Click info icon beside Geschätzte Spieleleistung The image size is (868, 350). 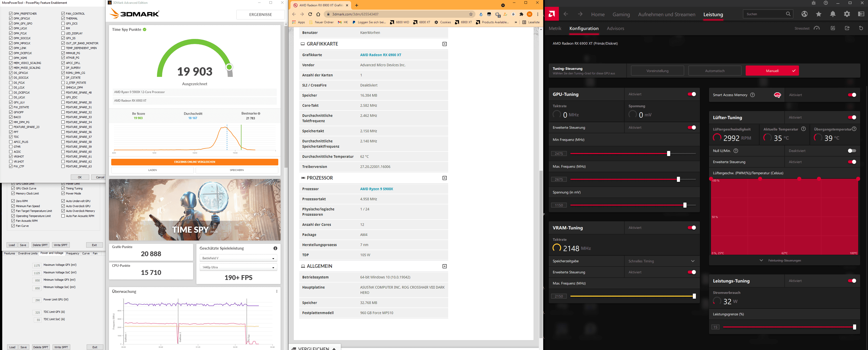(275, 248)
